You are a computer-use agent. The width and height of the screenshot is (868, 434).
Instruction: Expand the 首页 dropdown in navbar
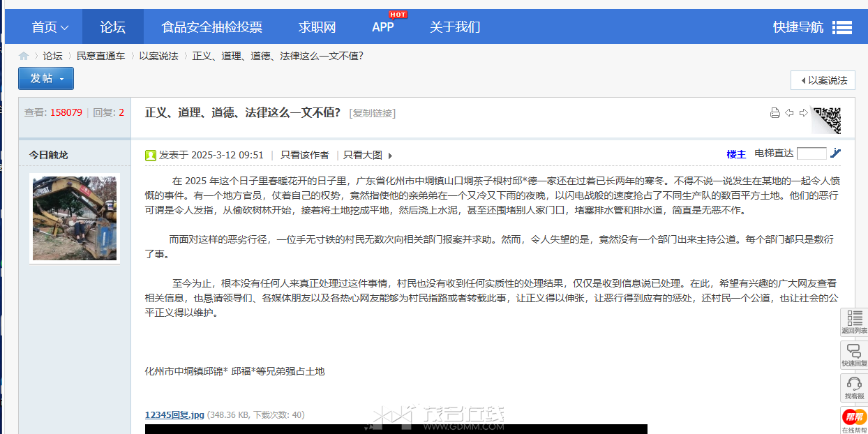[x=50, y=27]
